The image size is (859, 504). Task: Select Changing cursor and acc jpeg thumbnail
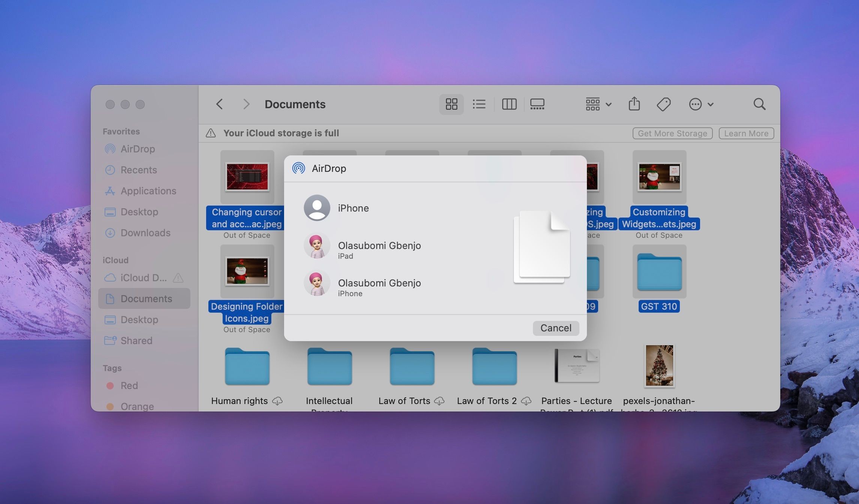[x=247, y=177]
